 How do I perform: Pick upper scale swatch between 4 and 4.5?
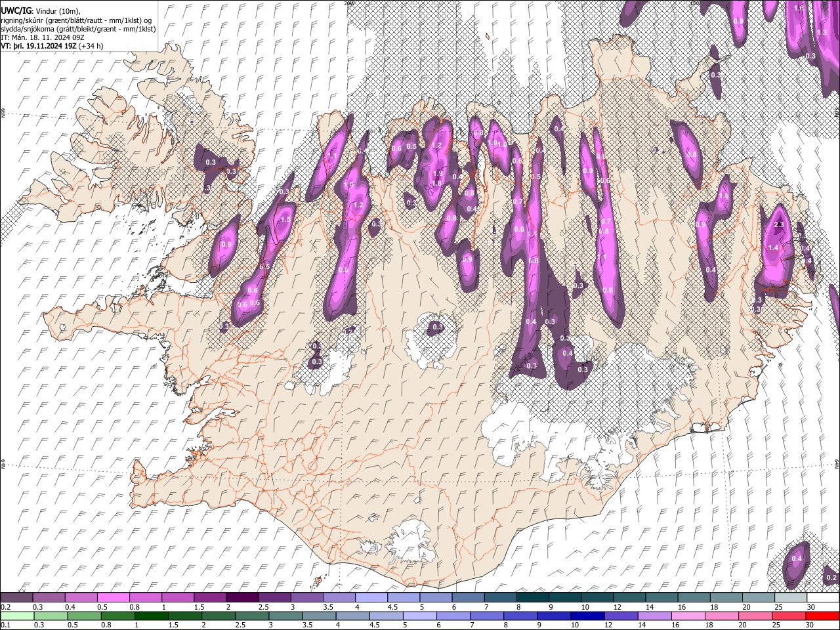point(371,598)
